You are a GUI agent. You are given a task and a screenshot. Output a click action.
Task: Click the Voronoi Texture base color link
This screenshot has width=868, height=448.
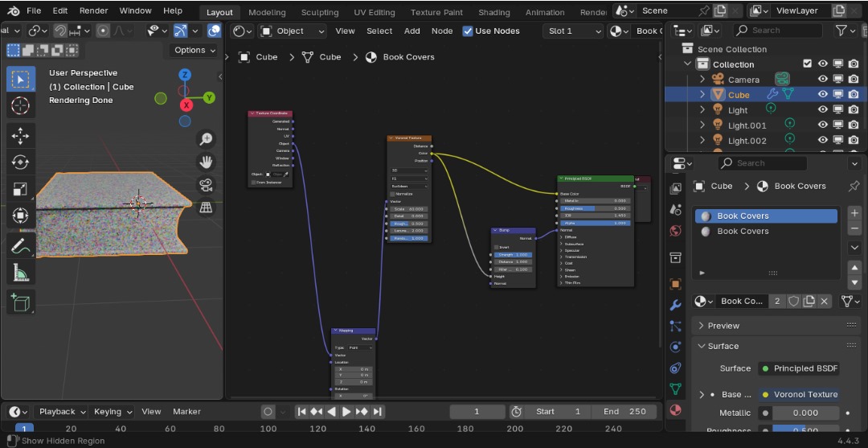(x=800, y=395)
